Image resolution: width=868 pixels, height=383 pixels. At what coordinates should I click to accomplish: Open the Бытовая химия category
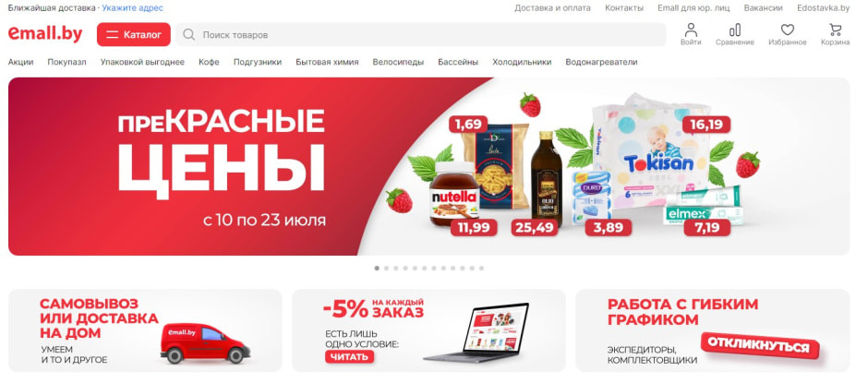tap(327, 62)
